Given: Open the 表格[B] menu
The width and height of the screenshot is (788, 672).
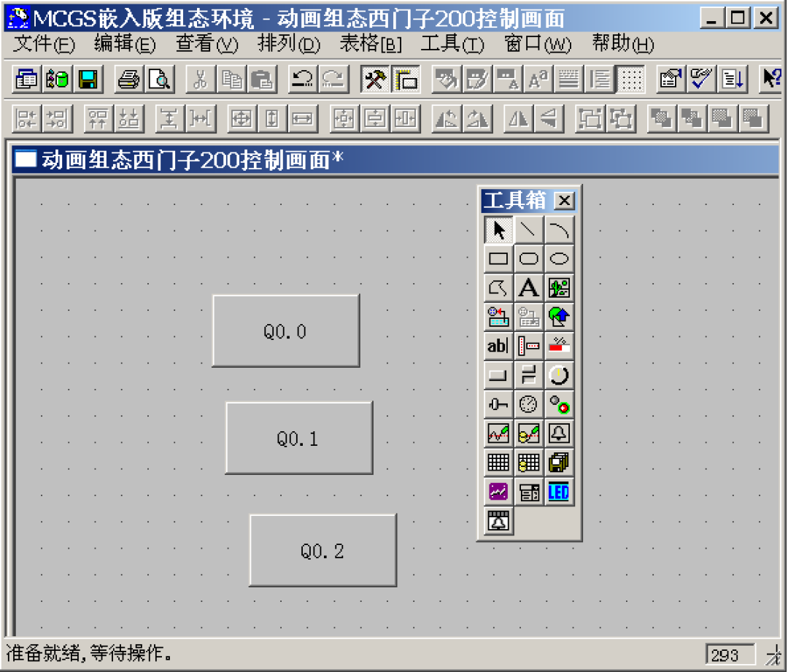Looking at the screenshot, I should [371, 44].
